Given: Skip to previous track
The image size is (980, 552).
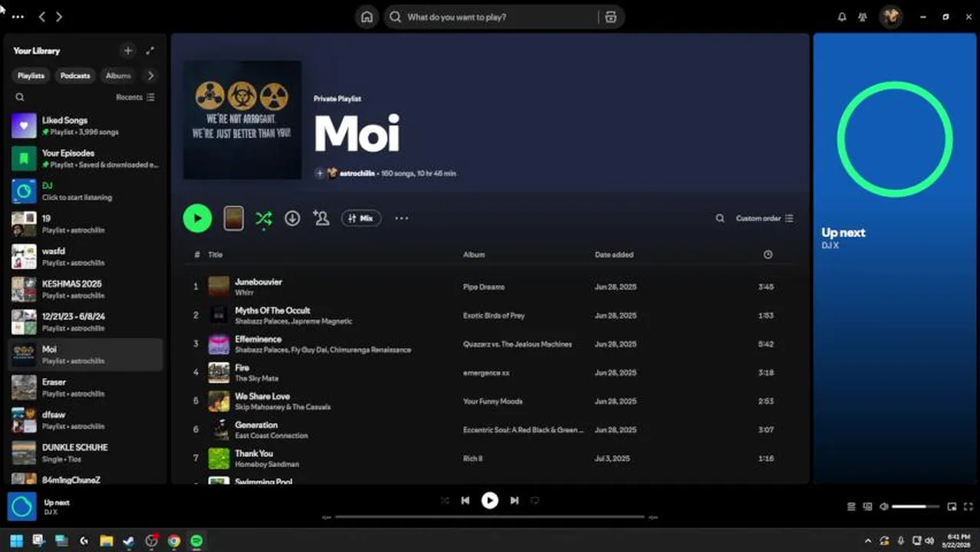Looking at the screenshot, I should click(465, 501).
